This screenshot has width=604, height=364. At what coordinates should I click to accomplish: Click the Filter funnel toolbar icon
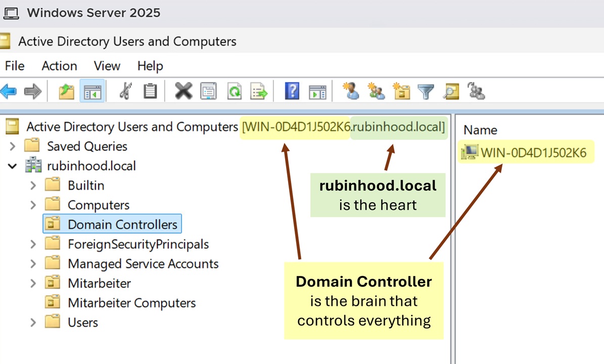point(426,92)
